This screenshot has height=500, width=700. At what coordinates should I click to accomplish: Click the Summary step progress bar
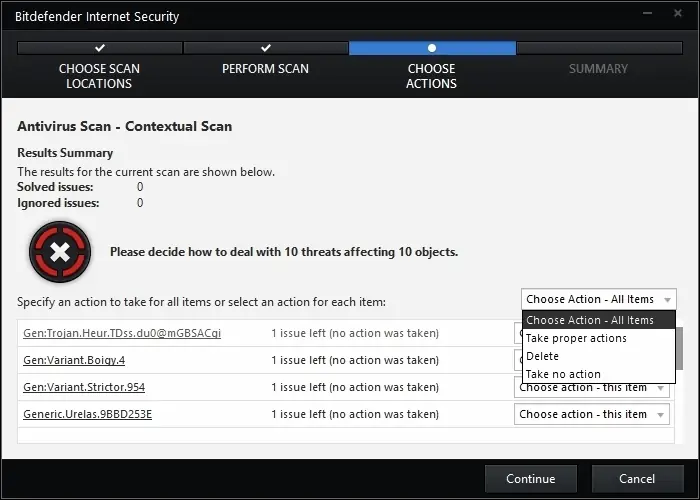tap(598, 48)
